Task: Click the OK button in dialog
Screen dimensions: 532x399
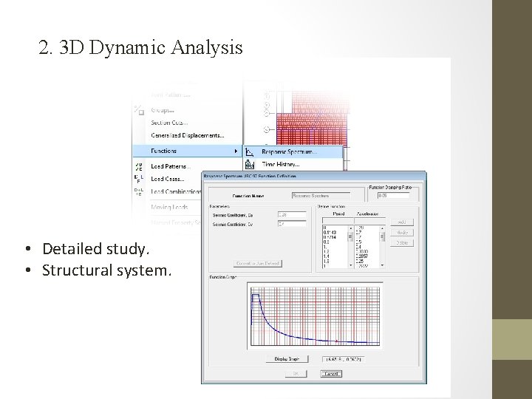Action: pos(296,374)
